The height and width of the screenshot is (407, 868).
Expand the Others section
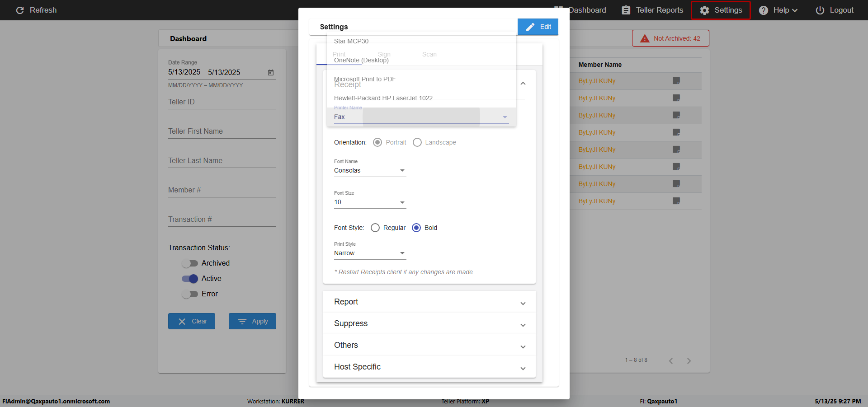429,345
